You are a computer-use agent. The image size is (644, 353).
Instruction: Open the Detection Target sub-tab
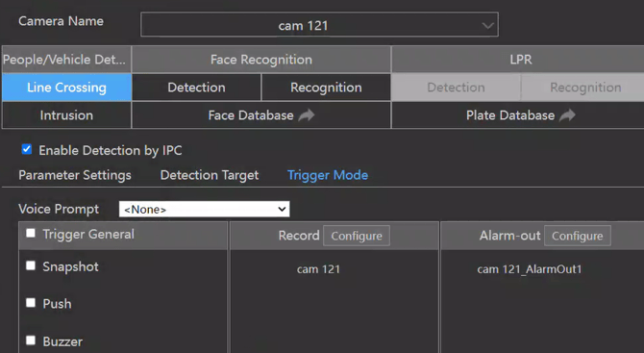(210, 175)
